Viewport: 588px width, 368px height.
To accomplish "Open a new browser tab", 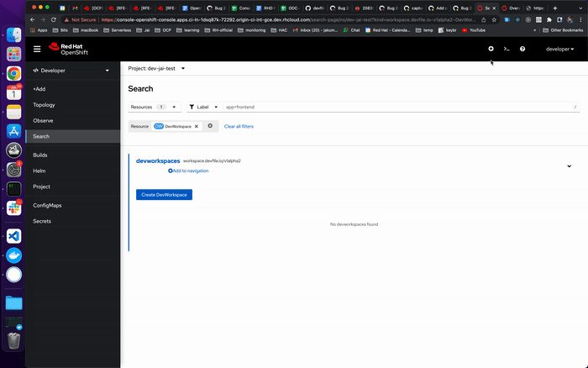I will 555,8.
